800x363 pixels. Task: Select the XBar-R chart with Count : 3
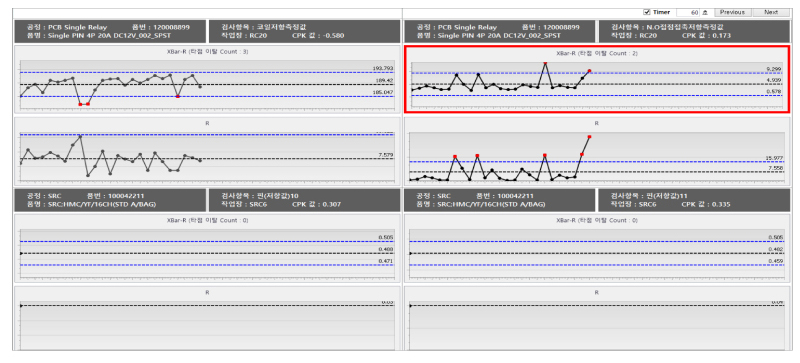click(206, 80)
